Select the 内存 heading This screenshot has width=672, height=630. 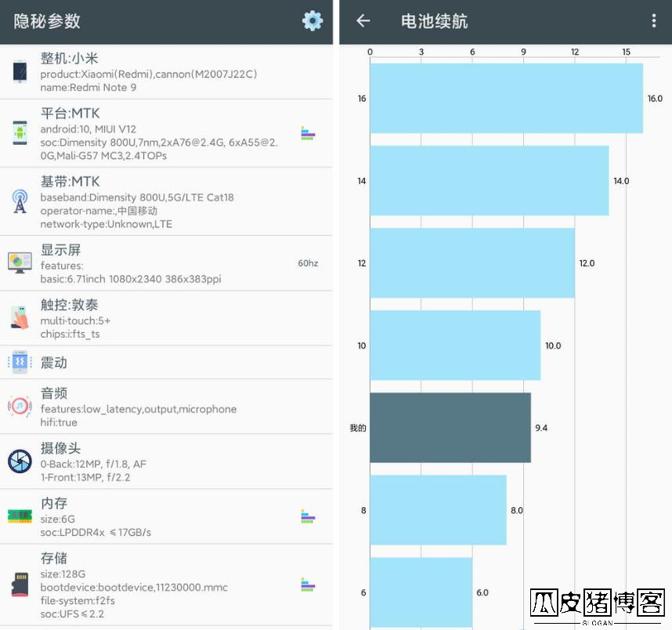coord(54,503)
